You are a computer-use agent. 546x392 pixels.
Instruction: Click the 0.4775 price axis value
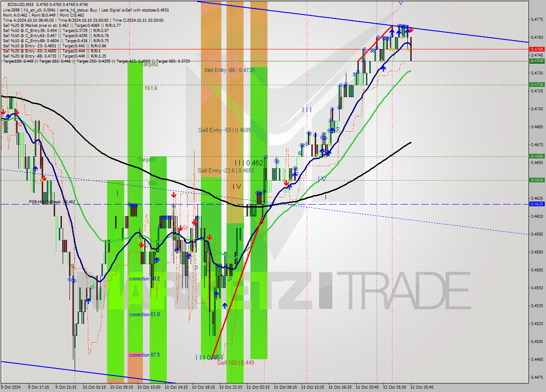click(537, 19)
